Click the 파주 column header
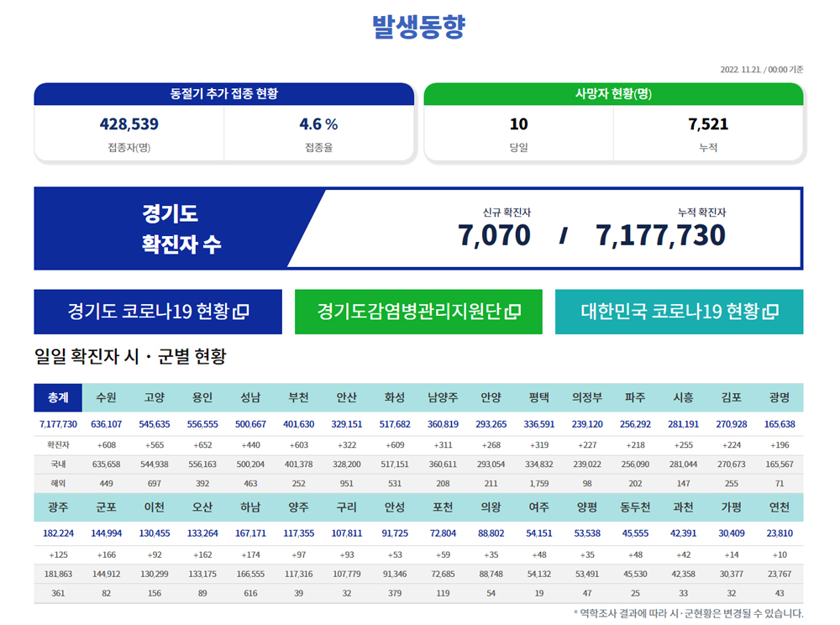This screenshot has width=840, height=625. (x=635, y=397)
